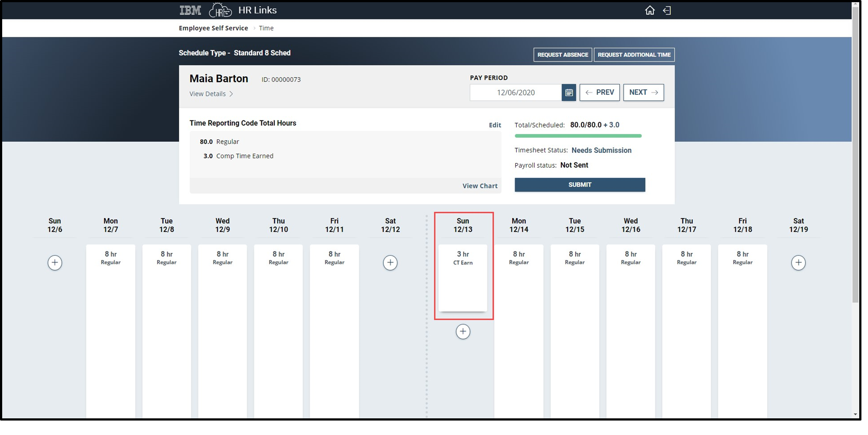Click the plus icon under Sun 12/6
The width and height of the screenshot is (868, 435).
click(x=55, y=262)
